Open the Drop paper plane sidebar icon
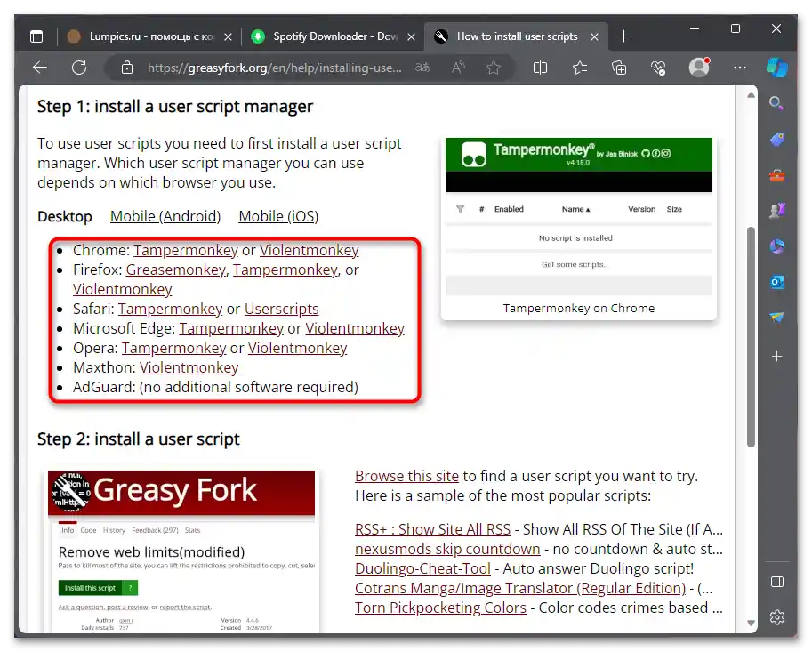Image resolution: width=812 pixels, height=652 pixels. pos(776,318)
